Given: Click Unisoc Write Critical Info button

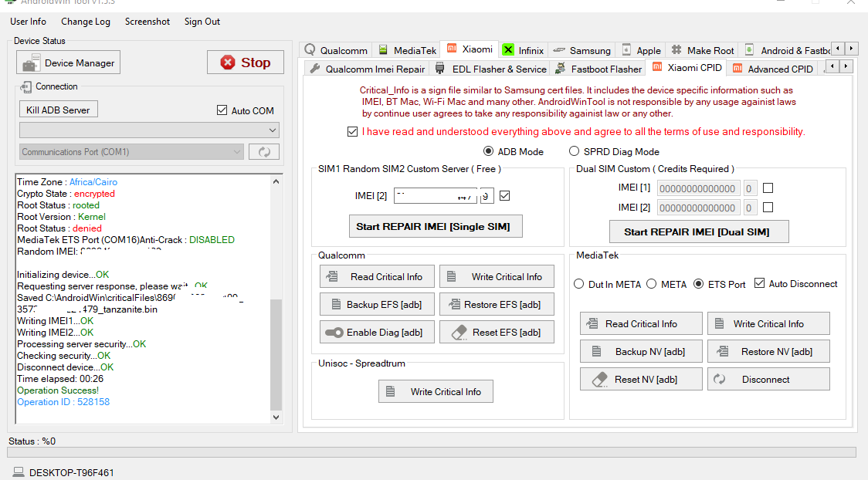Looking at the screenshot, I should [436, 391].
